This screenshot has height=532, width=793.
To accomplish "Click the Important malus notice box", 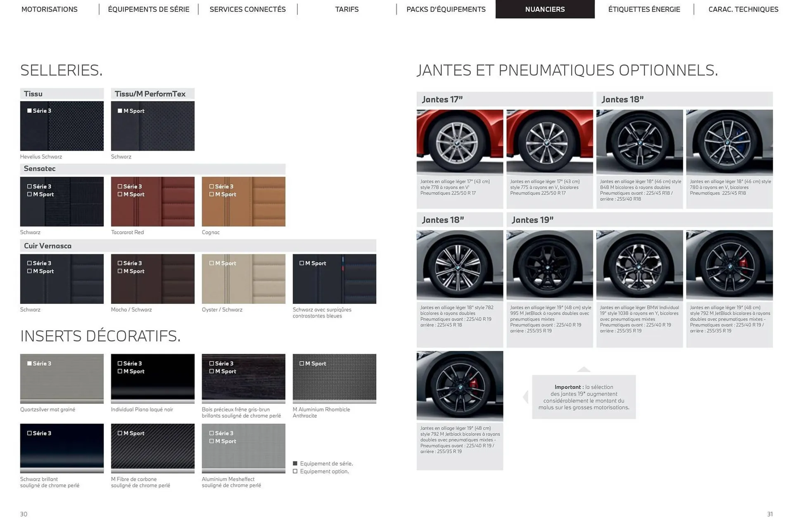I will coord(584,397).
